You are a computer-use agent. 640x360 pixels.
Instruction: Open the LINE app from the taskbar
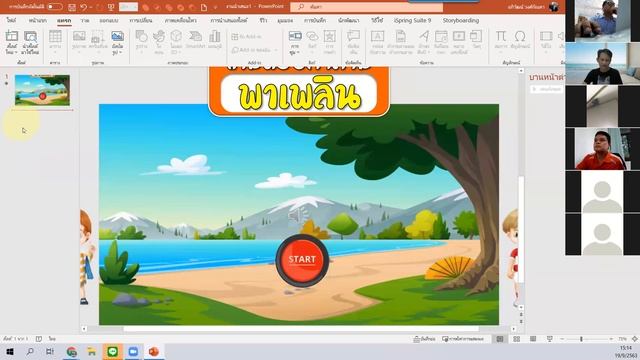tap(113, 351)
